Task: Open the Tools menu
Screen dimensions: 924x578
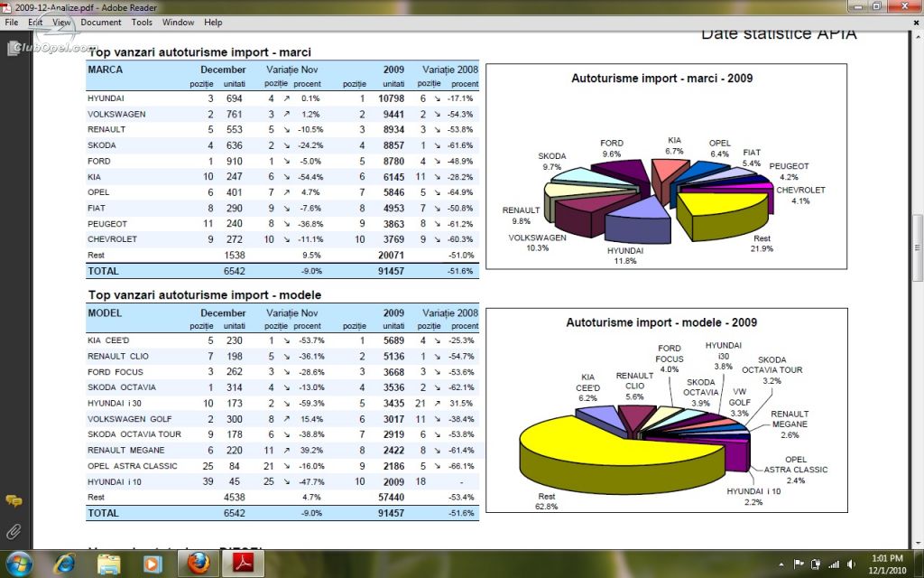Action: pos(142,23)
